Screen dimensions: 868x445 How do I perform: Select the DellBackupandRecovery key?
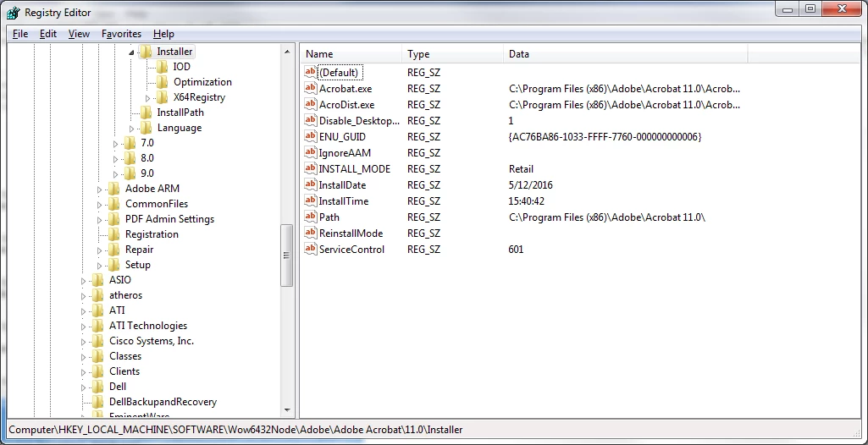click(x=163, y=402)
